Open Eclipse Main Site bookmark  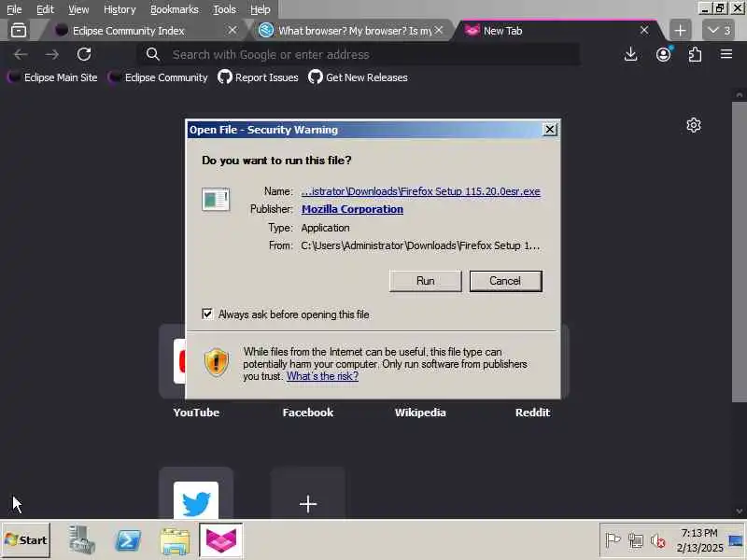pos(52,77)
